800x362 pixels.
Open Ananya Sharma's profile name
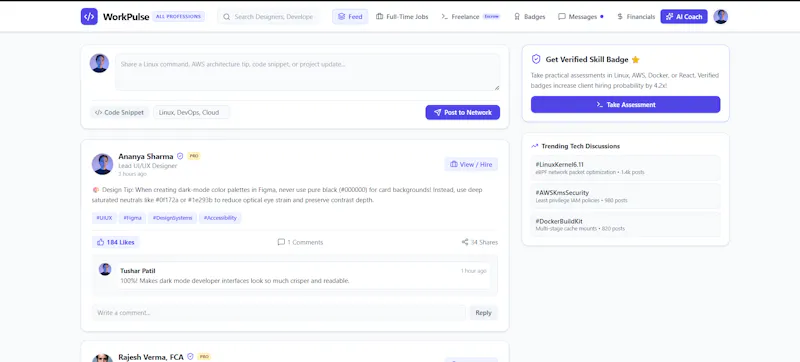click(x=146, y=157)
